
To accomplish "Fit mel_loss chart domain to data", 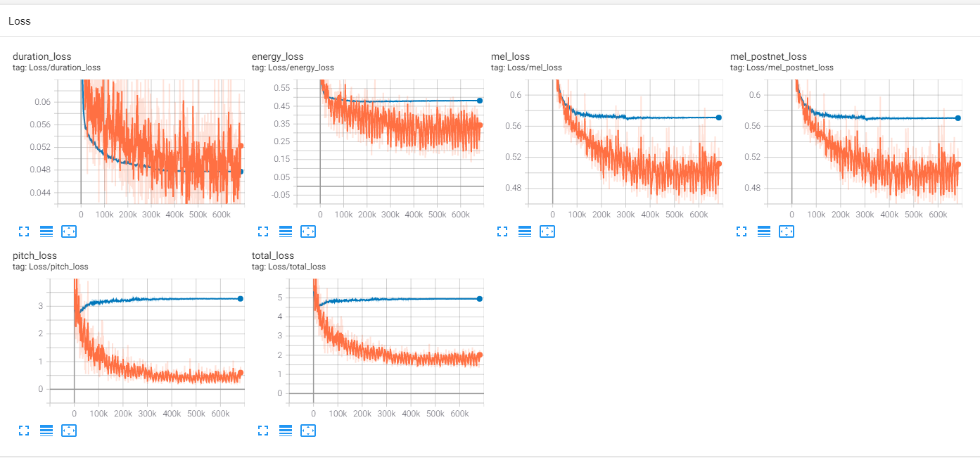I will click(x=547, y=231).
